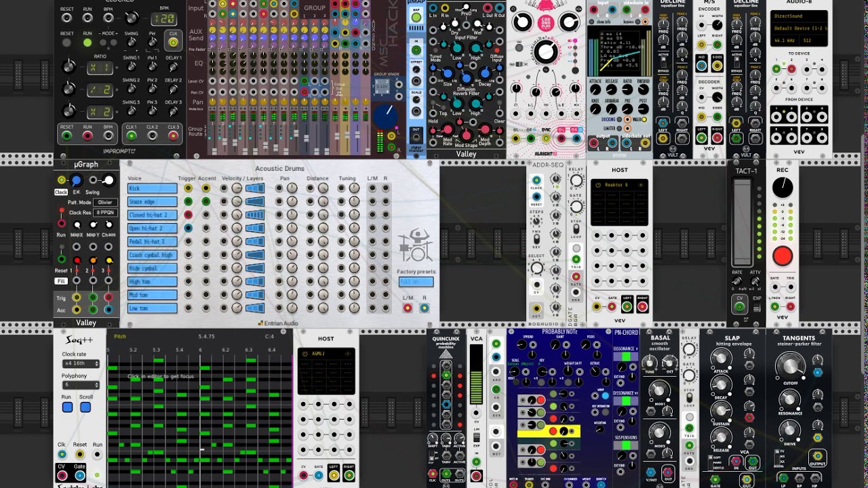Open the Kick voice dropdown in Acoustic Drums
Screen dimensions: 868x488
point(153,188)
